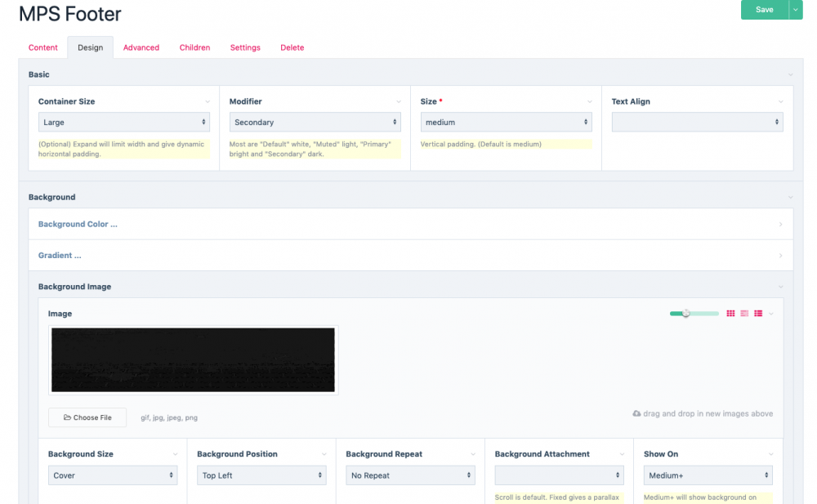Click the dark background image thumbnail
Image resolution: width=817 pixels, height=504 pixels.
click(193, 359)
